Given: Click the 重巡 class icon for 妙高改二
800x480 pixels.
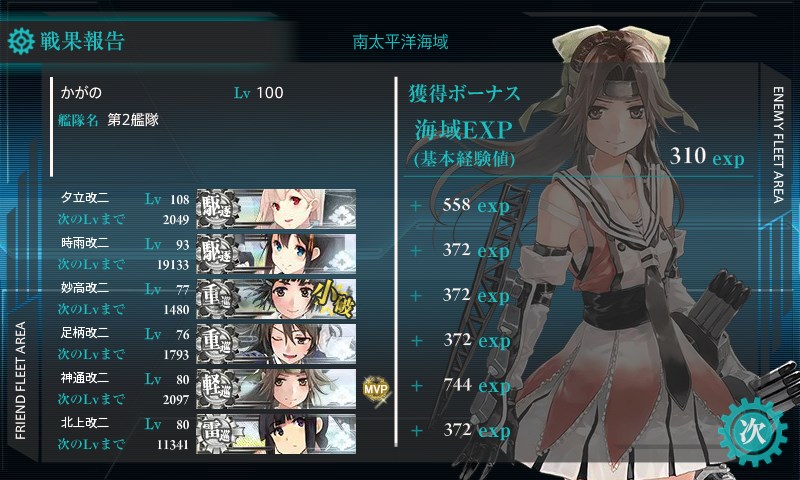Looking at the screenshot, I should point(216,298).
